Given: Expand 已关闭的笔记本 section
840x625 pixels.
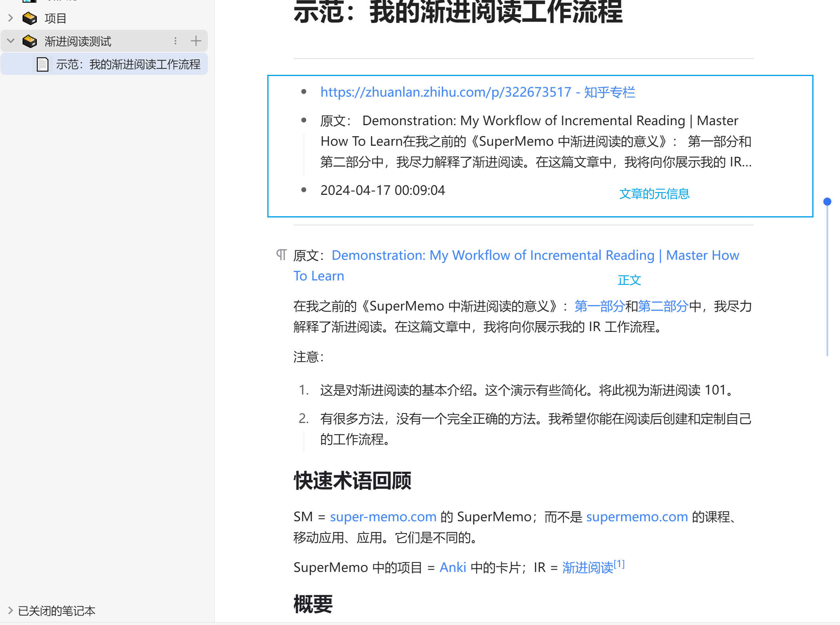Looking at the screenshot, I should [x=11, y=610].
